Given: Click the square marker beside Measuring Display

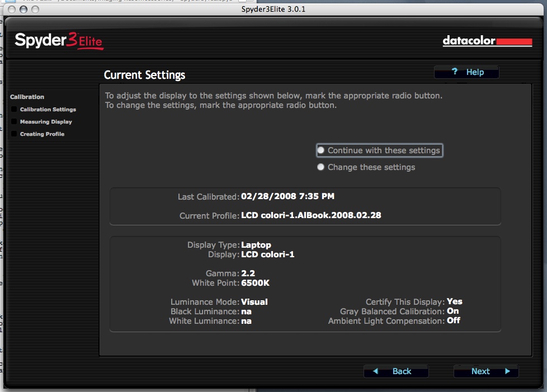Looking at the screenshot, I should tap(14, 122).
